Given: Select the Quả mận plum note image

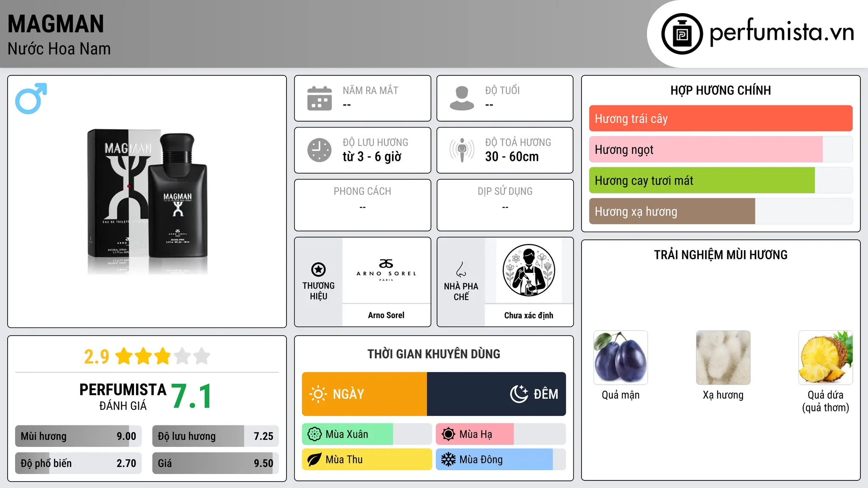Looking at the screenshot, I should pos(620,358).
